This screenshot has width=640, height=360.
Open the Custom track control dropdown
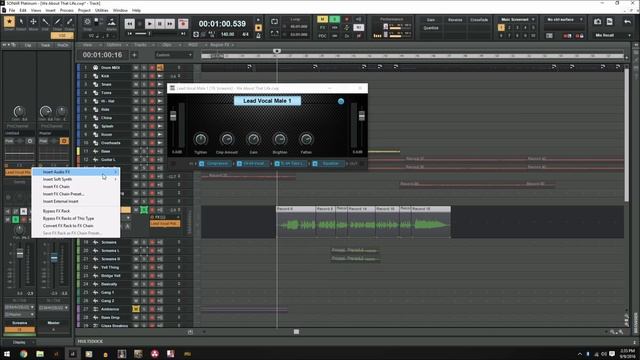tap(173, 55)
